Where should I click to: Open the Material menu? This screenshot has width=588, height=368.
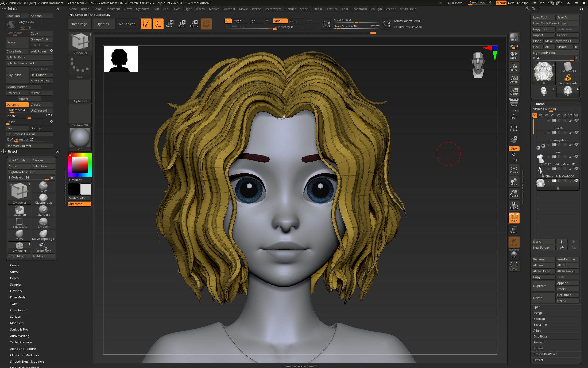[x=229, y=9]
